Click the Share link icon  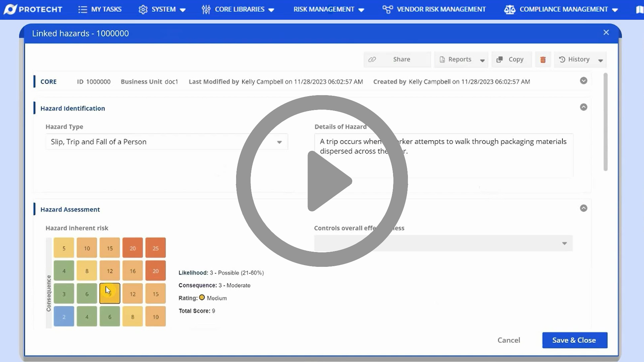pyautogui.click(x=373, y=59)
